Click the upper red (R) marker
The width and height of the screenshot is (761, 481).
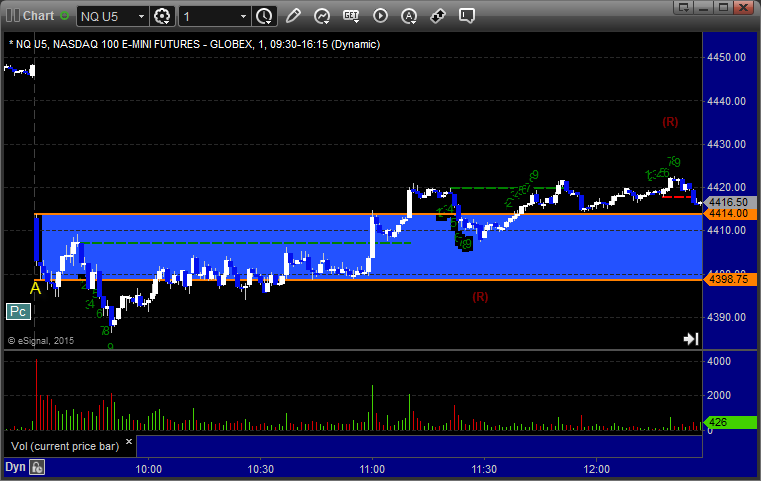(x=670, y=122)
